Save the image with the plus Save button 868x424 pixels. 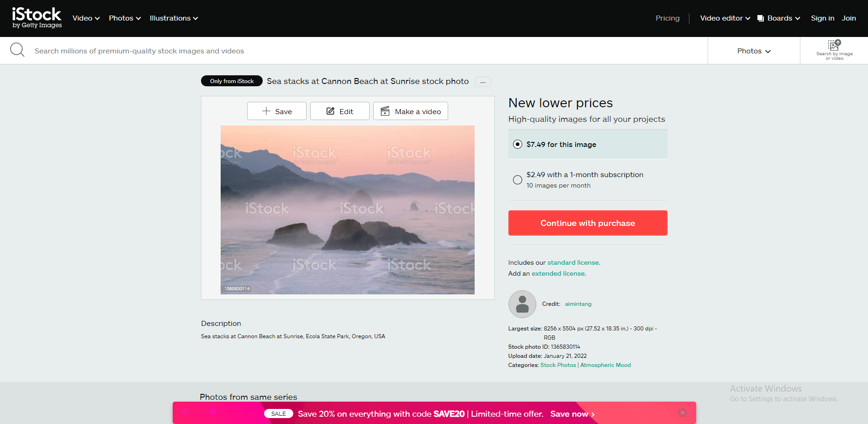[x=276, y=111]
